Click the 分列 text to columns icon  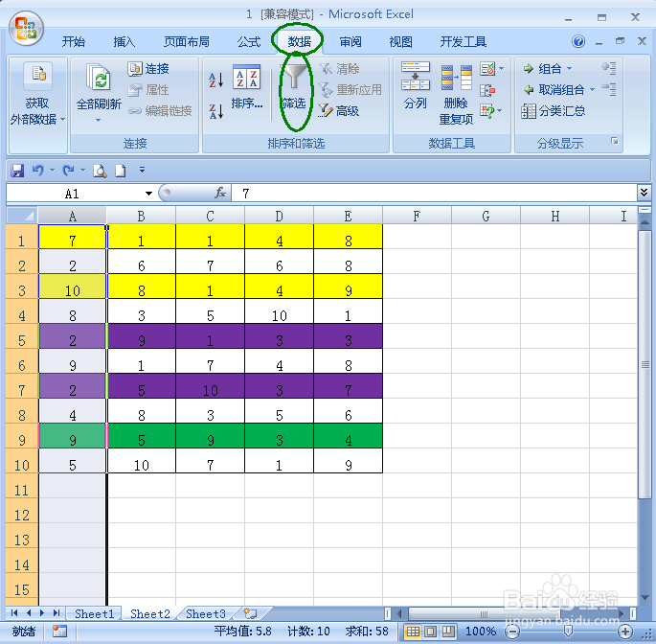[415, 77]
